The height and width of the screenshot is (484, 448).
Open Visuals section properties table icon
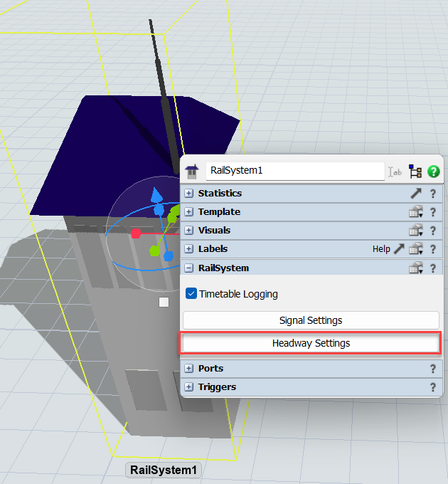(417, 231)
